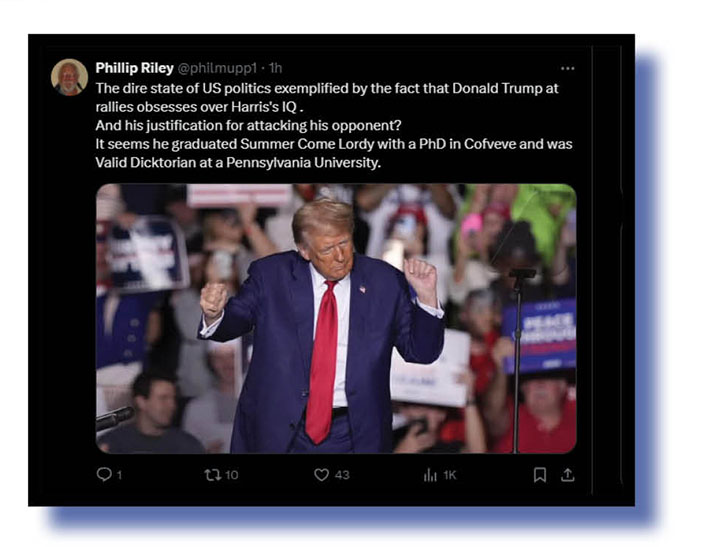Open the three-dot more options menu
The image size is (709, 547).
[567, 68]
